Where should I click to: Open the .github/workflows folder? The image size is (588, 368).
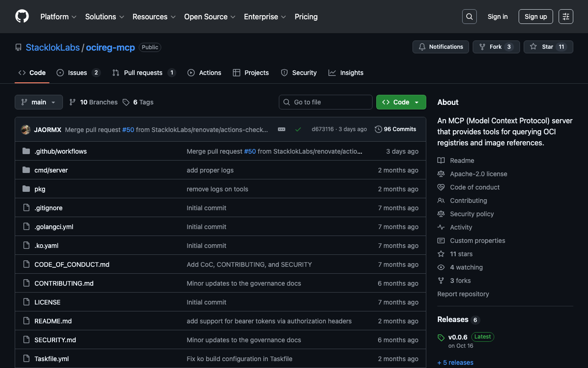(60, 151)
